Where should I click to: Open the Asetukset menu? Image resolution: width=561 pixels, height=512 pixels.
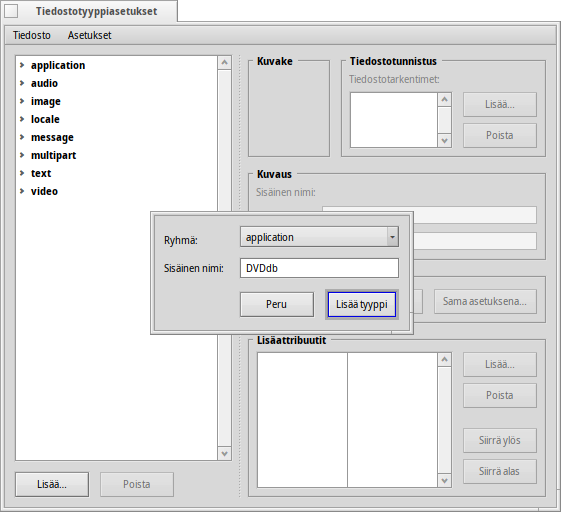pos(89,35)
